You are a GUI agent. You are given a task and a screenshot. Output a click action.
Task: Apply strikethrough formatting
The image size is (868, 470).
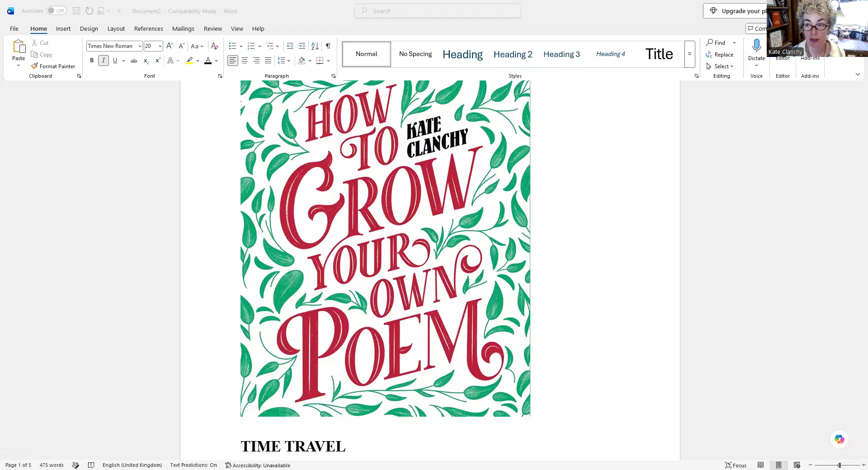pos(134,61)
